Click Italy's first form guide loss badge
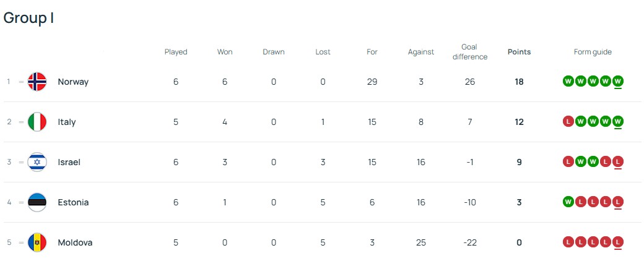This screenshot has height=261, width=644. point(568,121)
